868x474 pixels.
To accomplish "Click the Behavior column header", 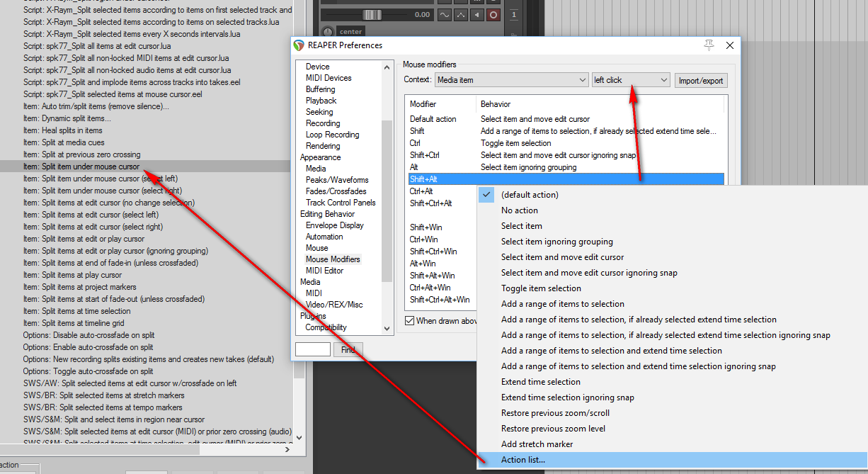I will 600,104.
